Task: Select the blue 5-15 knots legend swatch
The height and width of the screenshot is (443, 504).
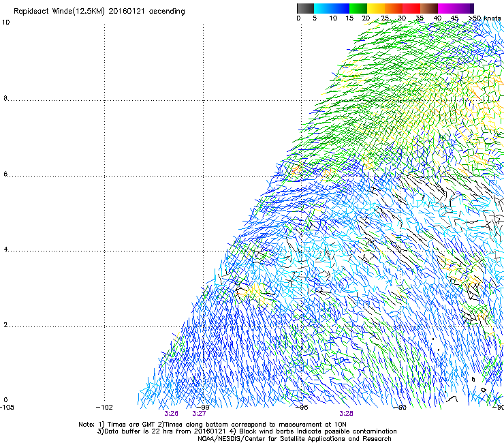Action: [x=332, y=8]
